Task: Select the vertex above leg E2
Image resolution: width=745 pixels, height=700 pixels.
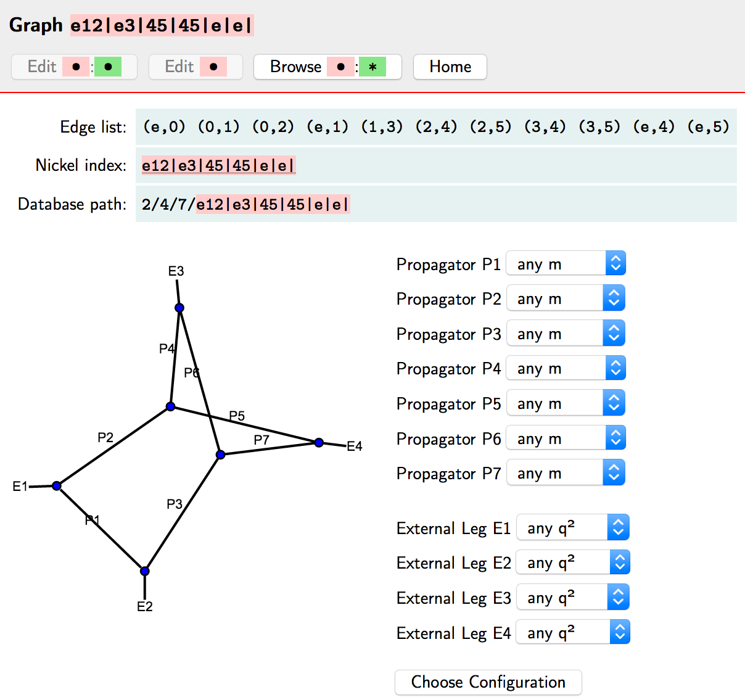Action: pyautogui.click(x=144, y=571)
